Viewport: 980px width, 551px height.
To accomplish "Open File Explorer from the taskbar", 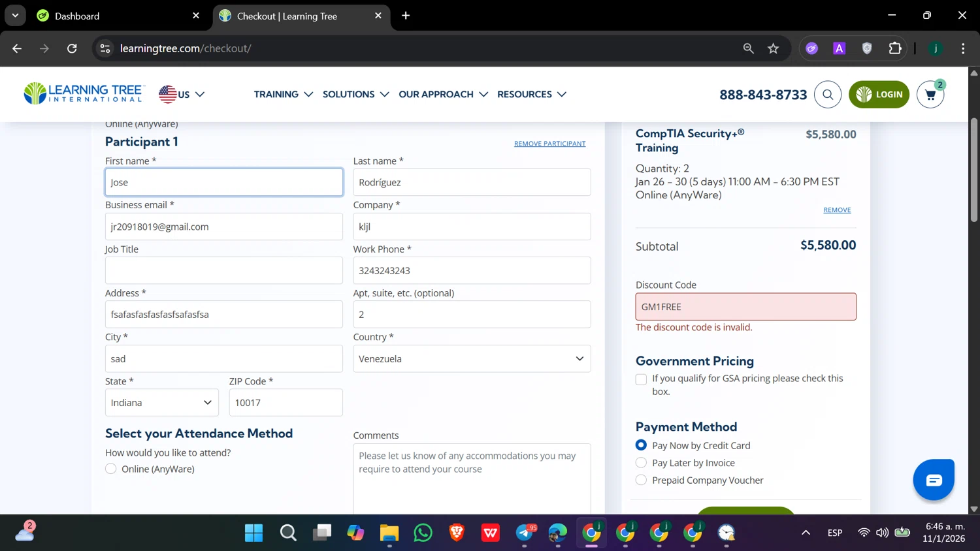I will click(x=389, y=533).
